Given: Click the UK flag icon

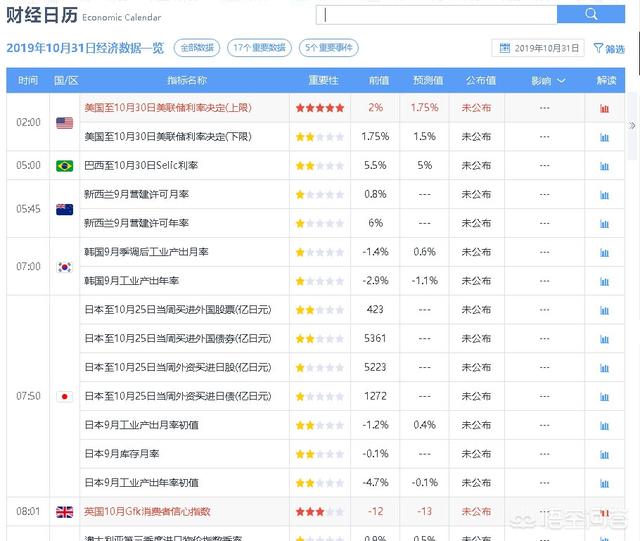Looking at the screenshot, I should tap(64, 512).
